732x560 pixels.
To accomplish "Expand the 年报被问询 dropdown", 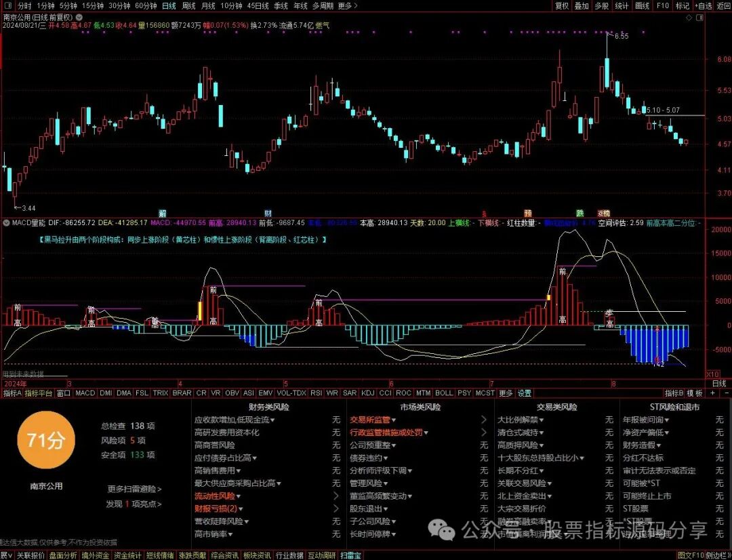I will tap(667, 420).
